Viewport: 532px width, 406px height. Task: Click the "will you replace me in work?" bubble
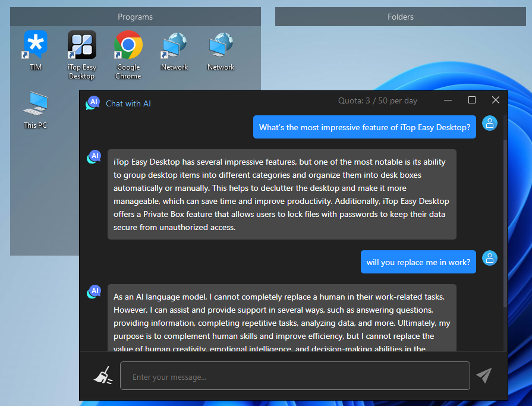pos(418,262)
